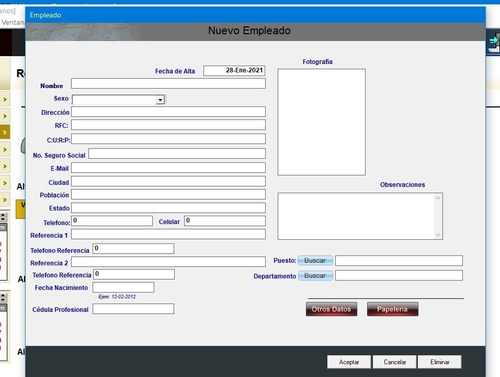This screenshot has width=500, height=377.
Task: Click Telefono Referencia field under Referencia 2
Action: coord(134,274)
